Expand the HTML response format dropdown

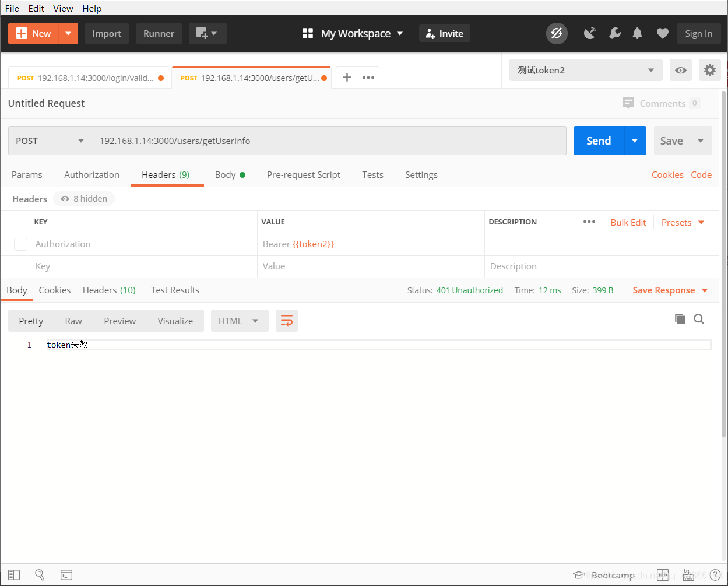(240, 321)
